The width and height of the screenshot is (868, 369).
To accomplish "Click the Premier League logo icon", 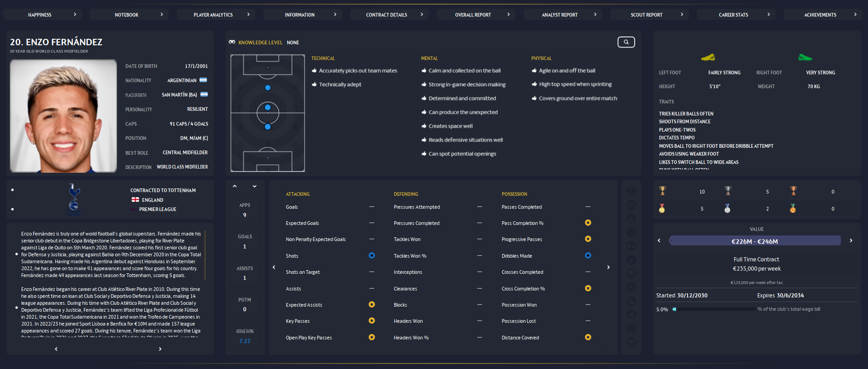I will [x=135, y=209].
